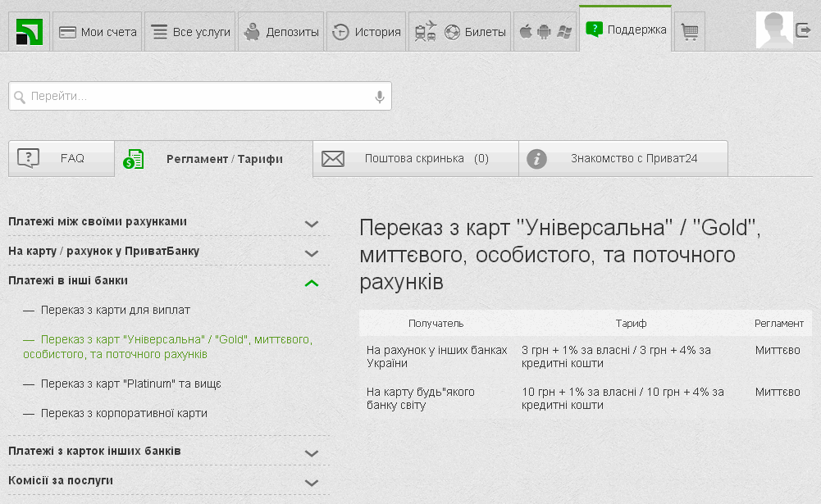The width and height of the screenshot is (821, 504).
Task: Expand Платежі з карток інших банків
Action: (311, 452)
